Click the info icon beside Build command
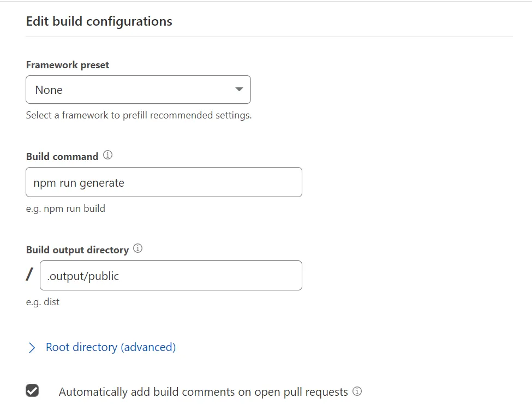 coord(108,156)
